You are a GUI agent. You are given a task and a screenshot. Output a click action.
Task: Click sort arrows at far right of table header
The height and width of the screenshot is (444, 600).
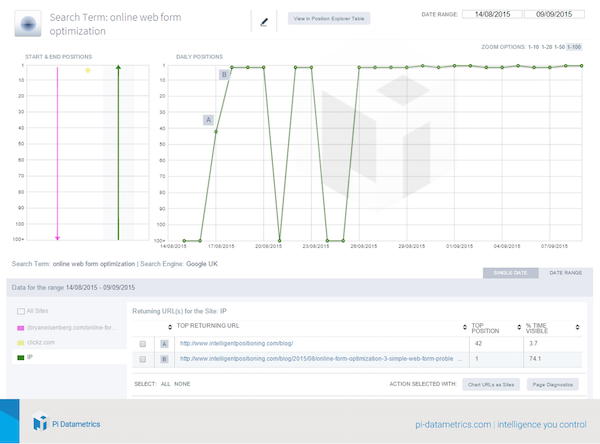[x=577, y=327]
